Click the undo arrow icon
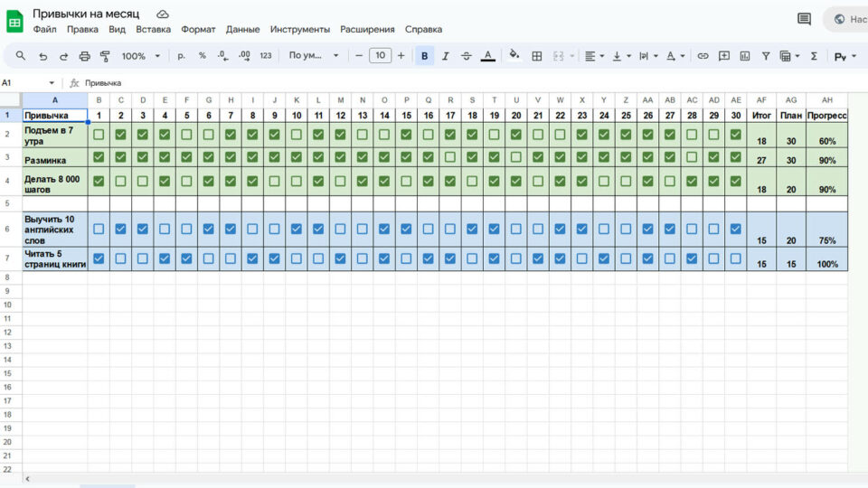868x488 pixels. click(42, 56)
